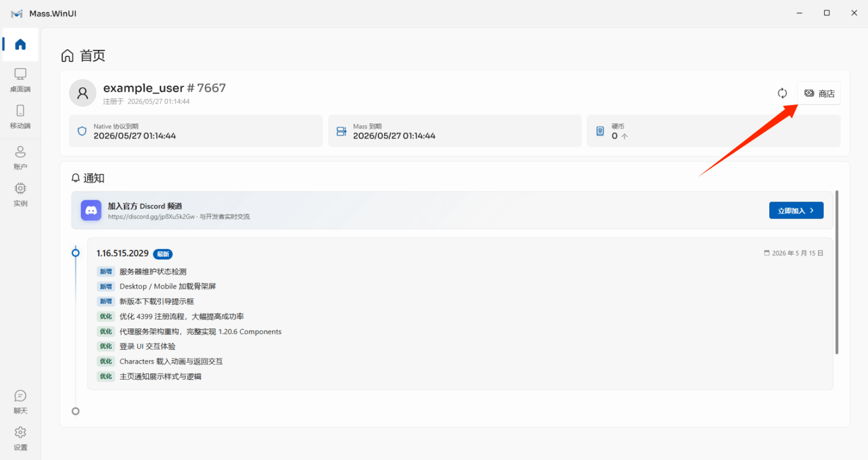This screenshot has height=460, width=868.
Task: Click the 最新 badge
Action: click(x=163, y=254)
